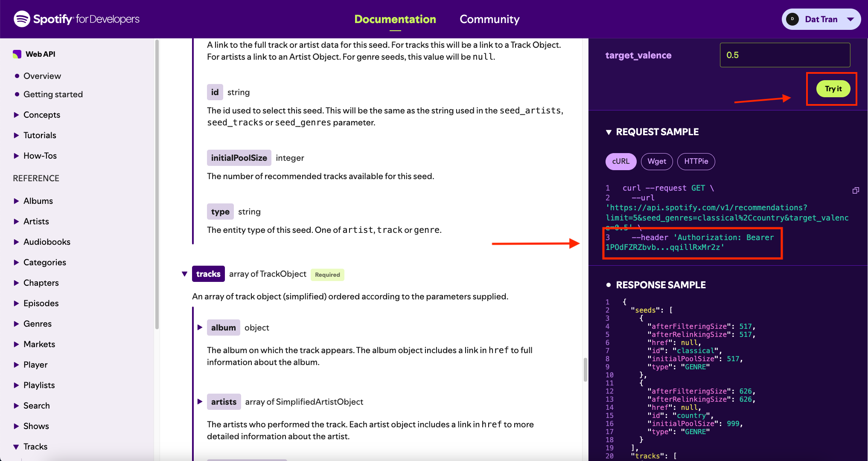Click the main content scrollbar thumb
Viewport: 868px width, 461px height.
click(x=585, y=369)
